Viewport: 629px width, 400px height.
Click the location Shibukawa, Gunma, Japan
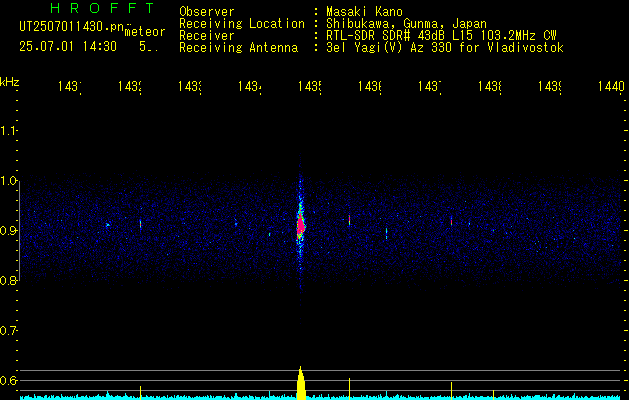pyautogui.click(x=406, y=24)
